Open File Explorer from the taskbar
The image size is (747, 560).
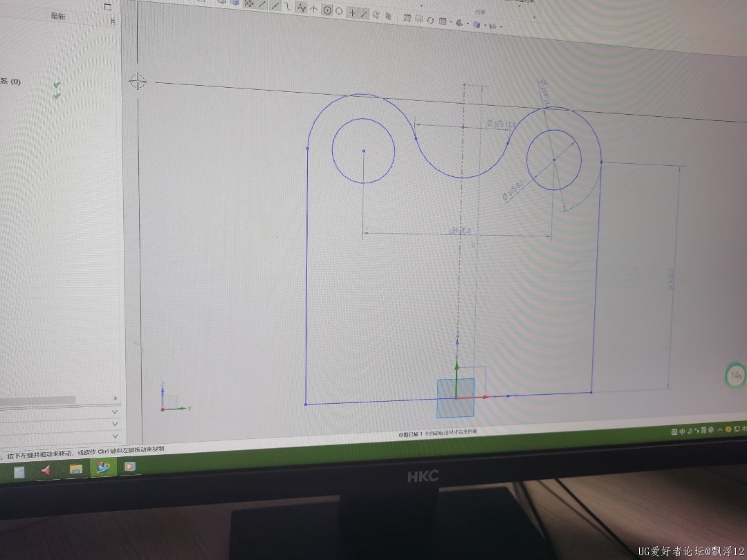pyautogui.click(x=76, y=469)
